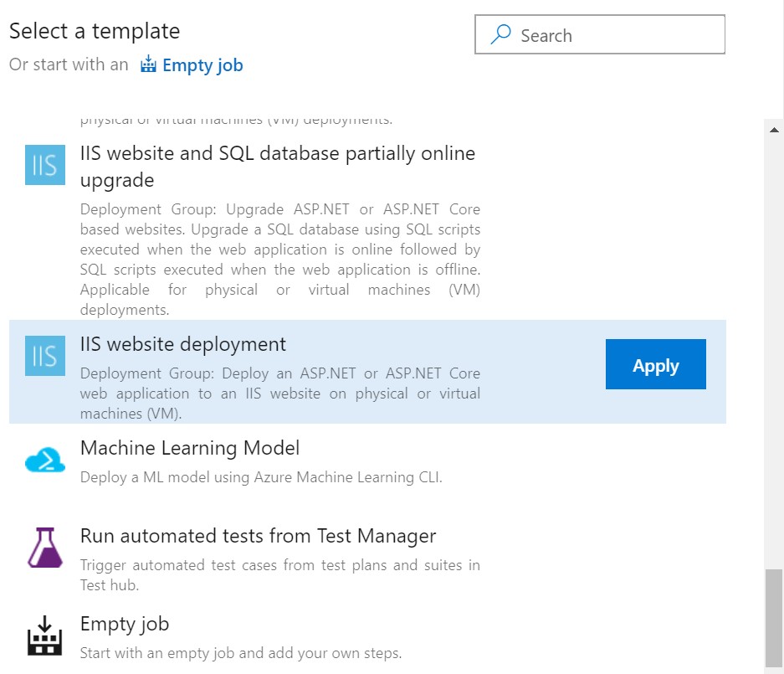Click the Select a template heading
This screenshot has width=784, height=674.
pyautogui.click(x=95, y=31)
